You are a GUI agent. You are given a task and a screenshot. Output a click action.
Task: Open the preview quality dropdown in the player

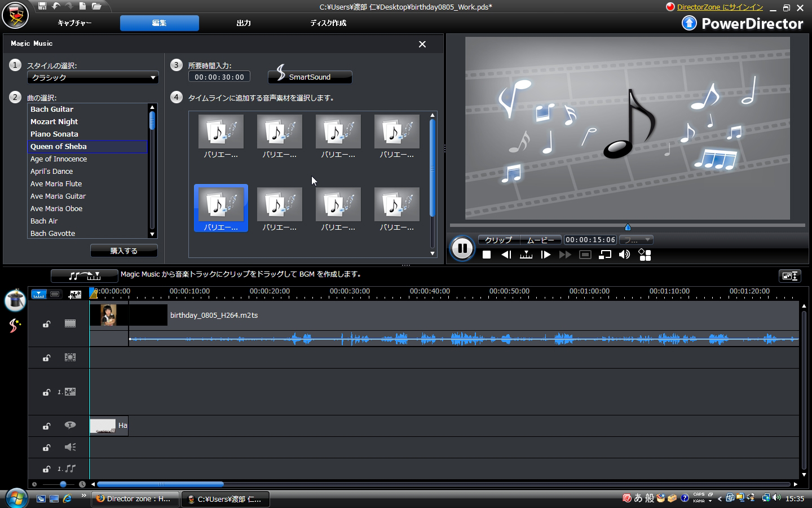coord(636,240)
